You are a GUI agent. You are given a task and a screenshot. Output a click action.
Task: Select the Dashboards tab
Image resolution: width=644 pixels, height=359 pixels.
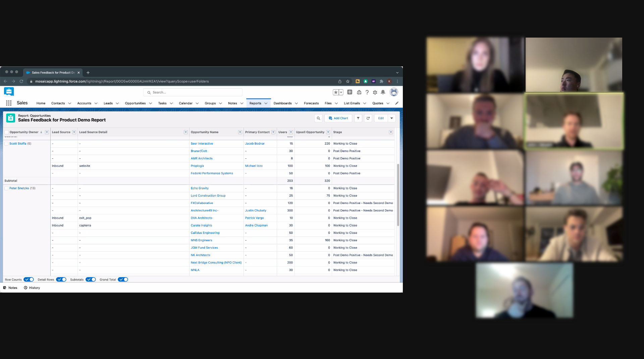tap(282, 103)
